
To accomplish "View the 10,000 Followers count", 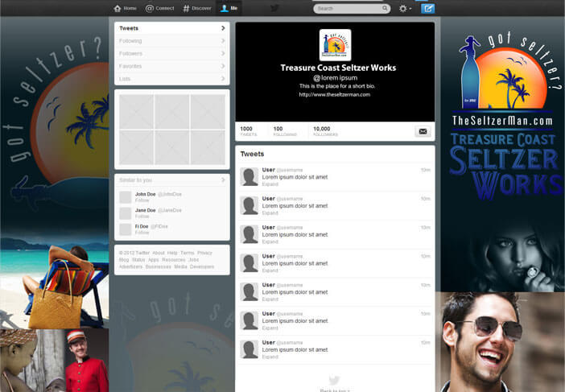I will pos(325,131).
